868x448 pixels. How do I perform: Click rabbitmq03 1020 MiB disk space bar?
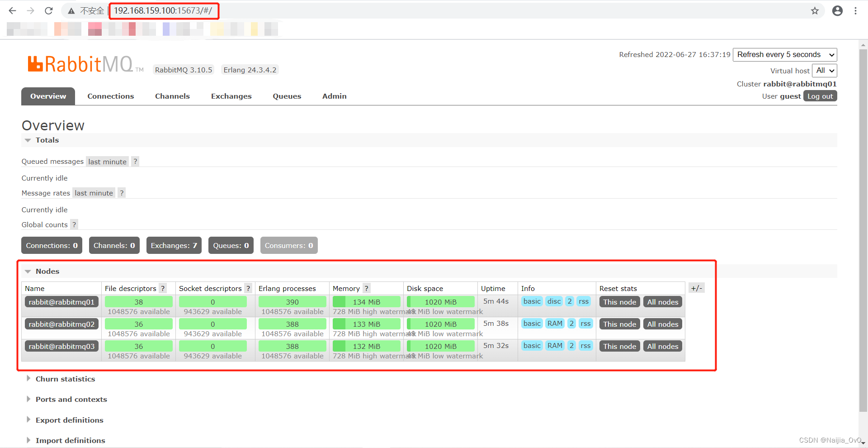(x=441, y=346)
